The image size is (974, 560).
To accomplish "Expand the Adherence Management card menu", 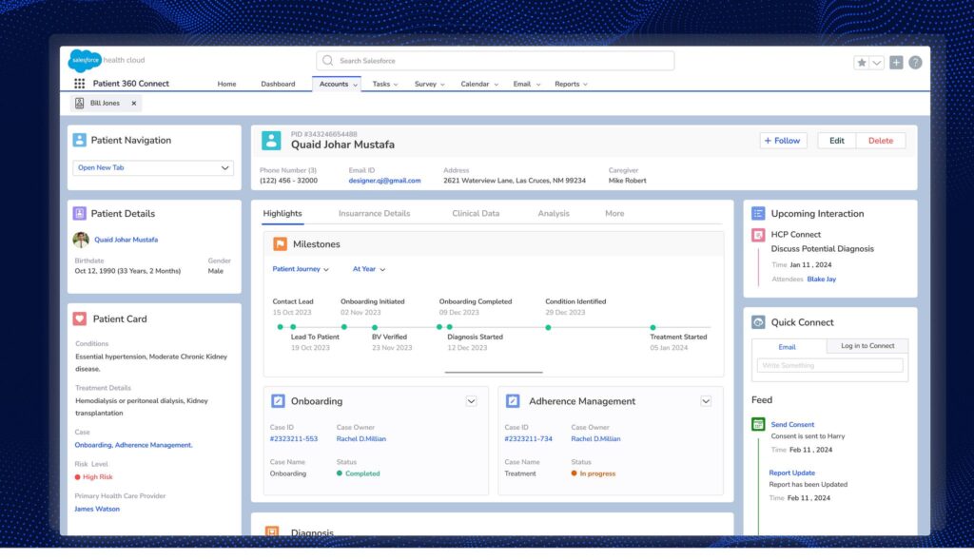I will tap(706, 401).
